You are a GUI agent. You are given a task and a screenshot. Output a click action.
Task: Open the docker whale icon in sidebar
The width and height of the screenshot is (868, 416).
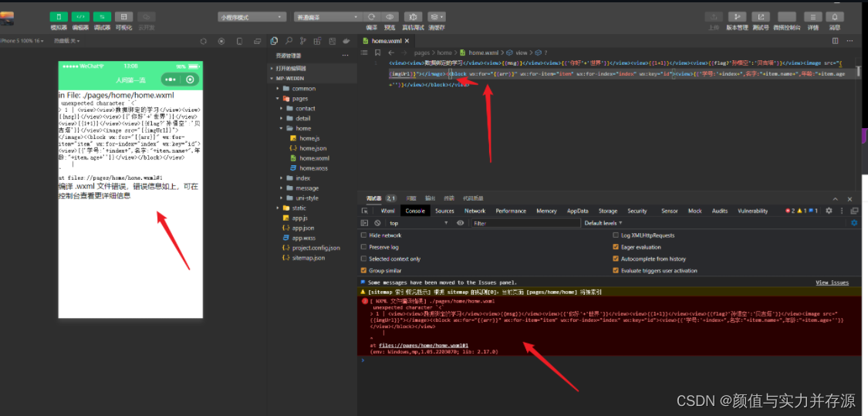(x=346, y=41)
